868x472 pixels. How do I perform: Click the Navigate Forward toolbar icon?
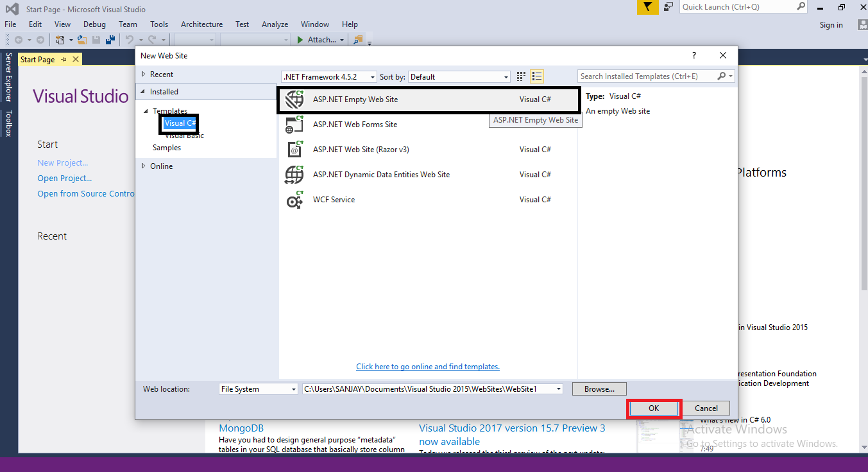40,40
